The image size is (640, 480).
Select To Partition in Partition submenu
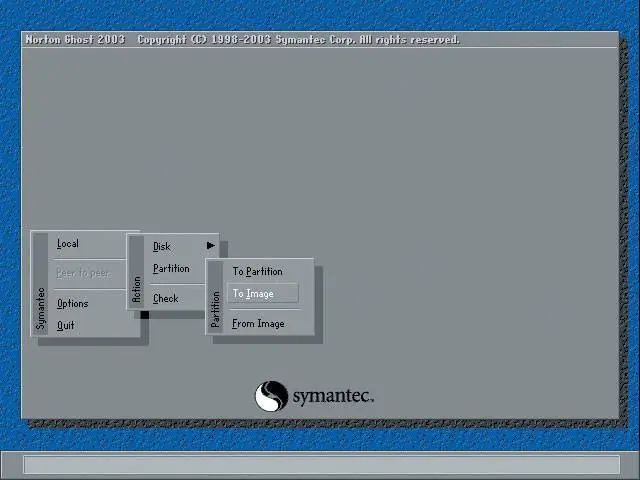tap(257, 271)
